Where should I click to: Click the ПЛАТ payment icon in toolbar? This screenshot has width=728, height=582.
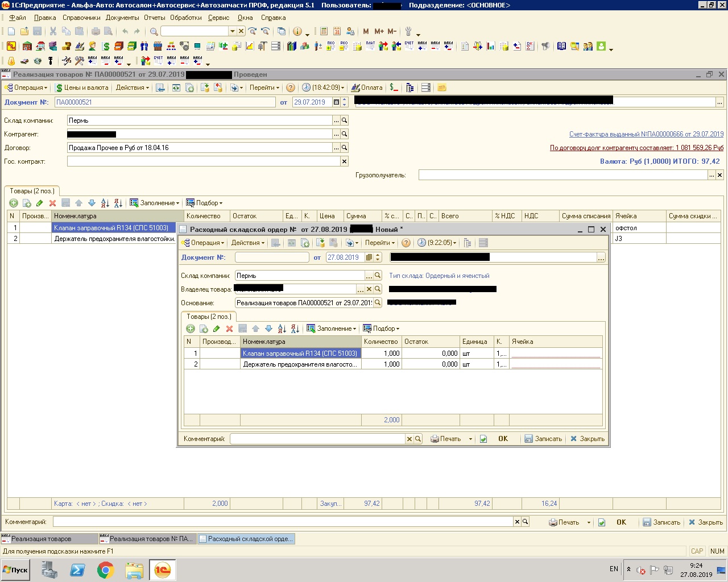(x=370, y=45)
